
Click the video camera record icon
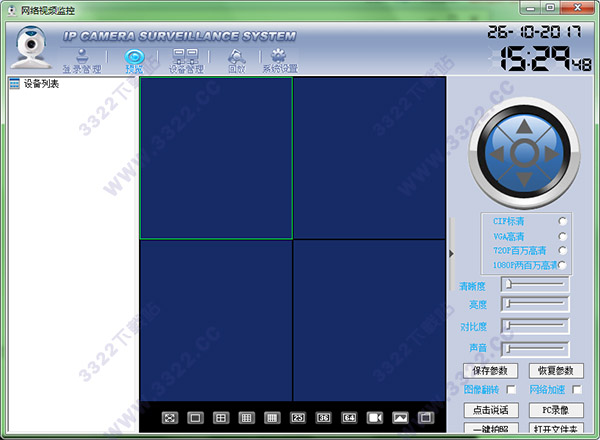pyautogui.click(x=375, y=417)
